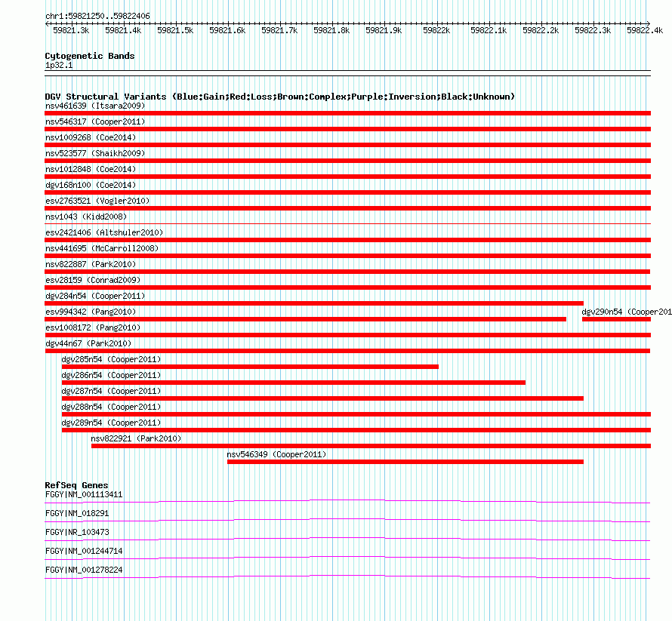The image size is (672, 621).
Task: Select FGGY|NR_103473 gene label
Action: click(x=77, y=532)
